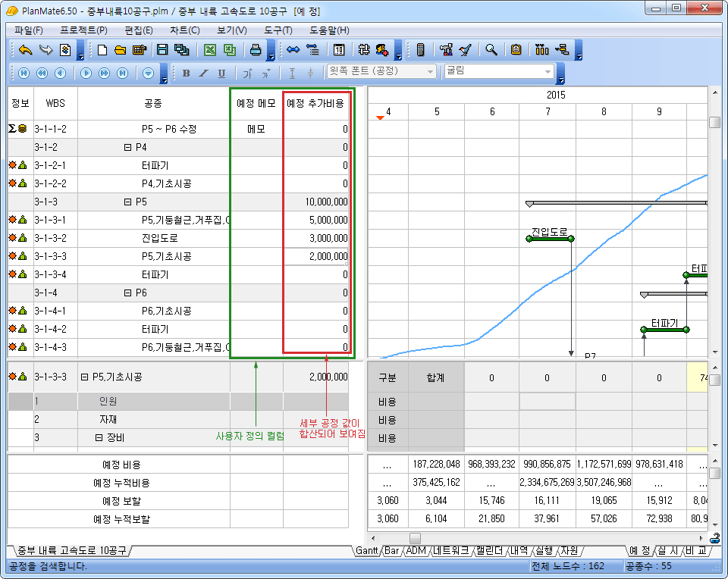Open the 굴림 font name dropdown

(548, 71)
